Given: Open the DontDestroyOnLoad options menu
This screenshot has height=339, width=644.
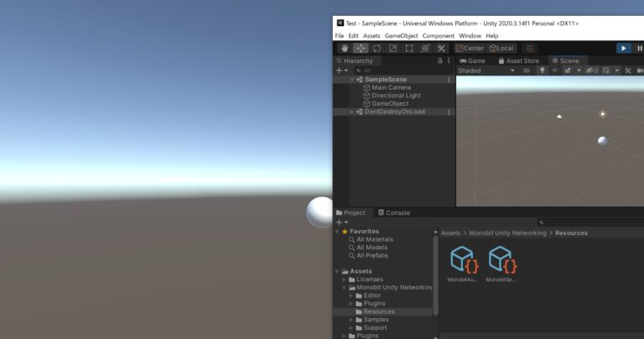Looking at the screenshot, I should coord(449,112).
